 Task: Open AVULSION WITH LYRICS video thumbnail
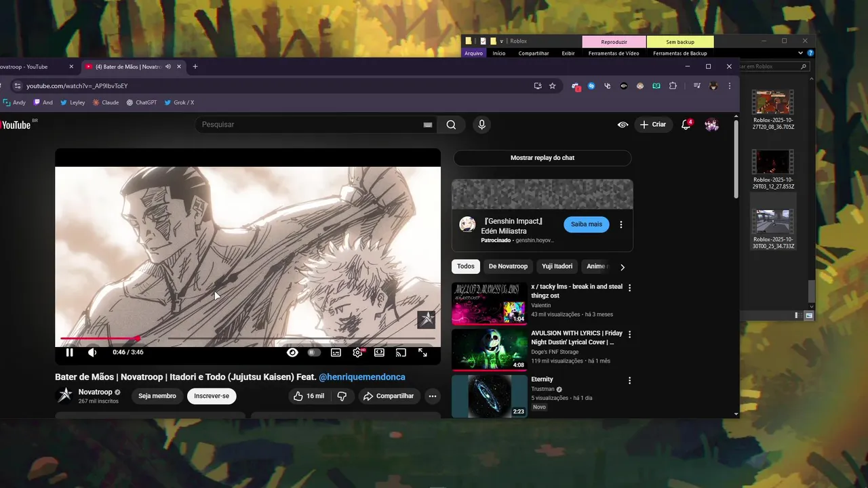pyautogui.click(x=490, y=350)
